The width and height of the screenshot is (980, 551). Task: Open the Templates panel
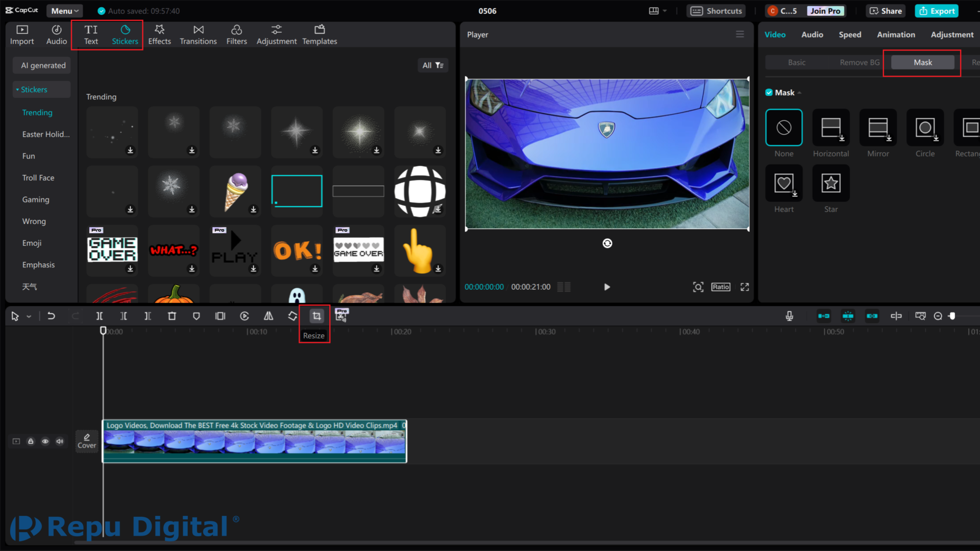pyautogui.click(x=320, y=35)
